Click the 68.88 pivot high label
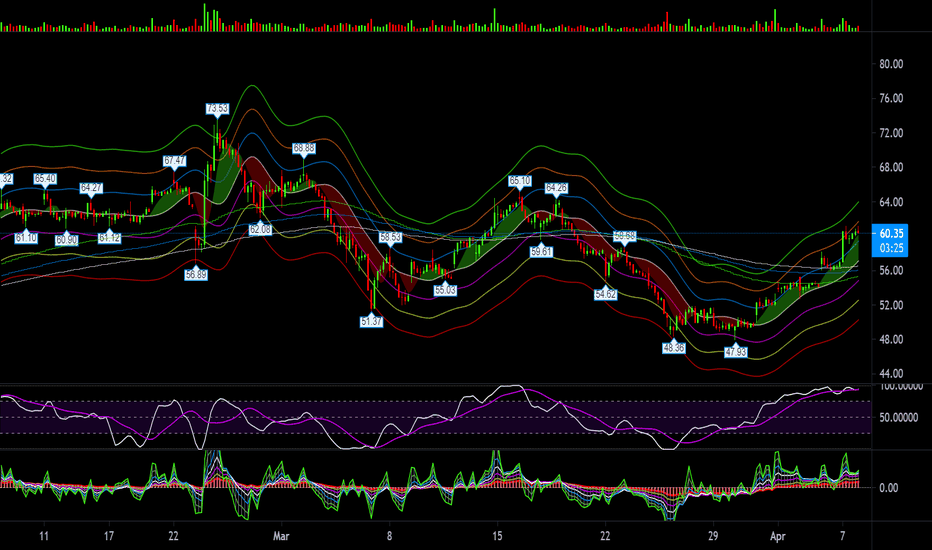The image size is (932, 550). point(304,147)
